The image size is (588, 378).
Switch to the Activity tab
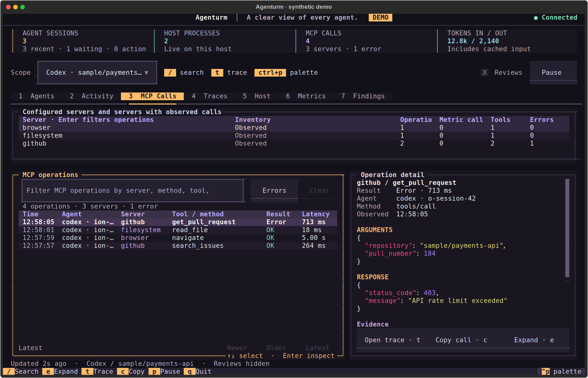[x=92, y=96]
